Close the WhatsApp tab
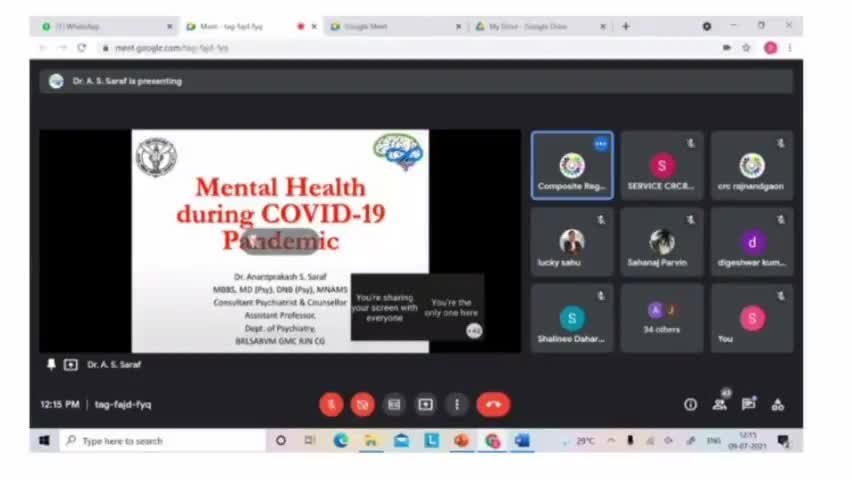The height and width of the screenshot is (480, 852). pyautogui.click(x=170, y=26)
